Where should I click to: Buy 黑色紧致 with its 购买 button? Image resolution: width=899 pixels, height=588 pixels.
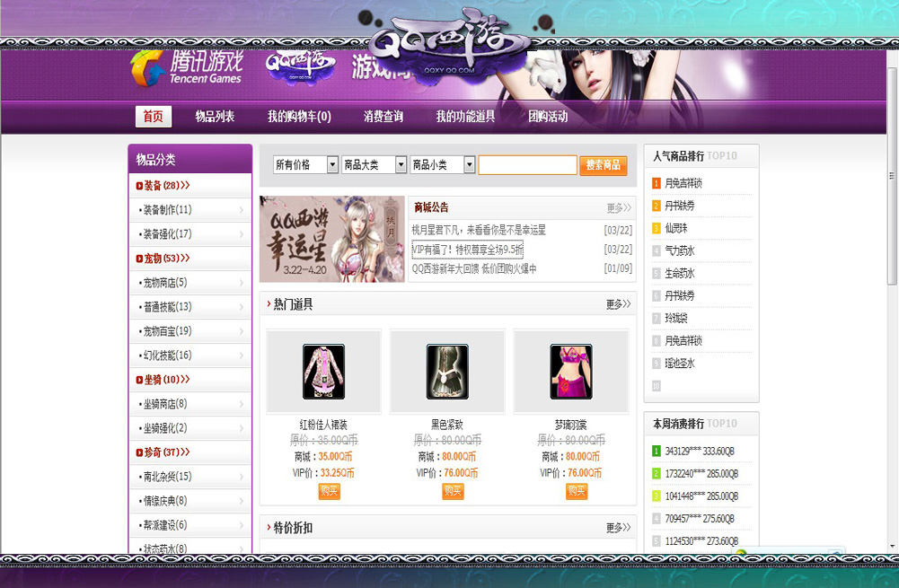(453, 491)
